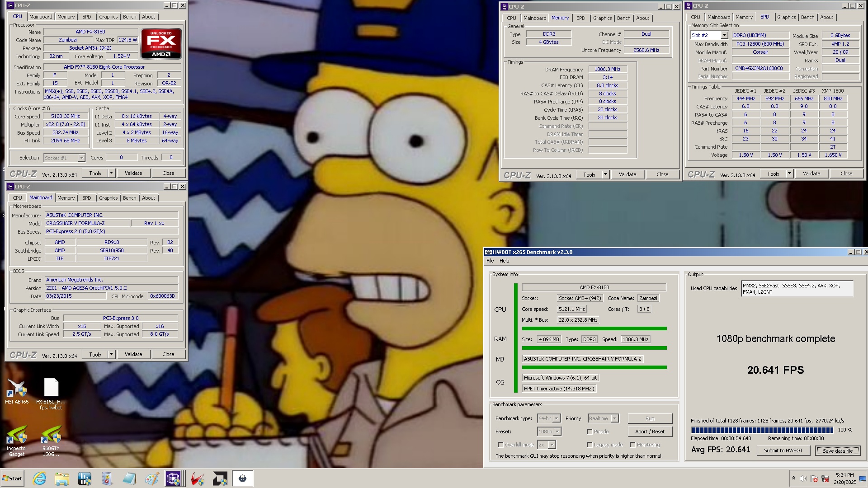Screen dimensions: 868x488
Task: Click the BIOS Version 2201 field
Action: point(112,288)
